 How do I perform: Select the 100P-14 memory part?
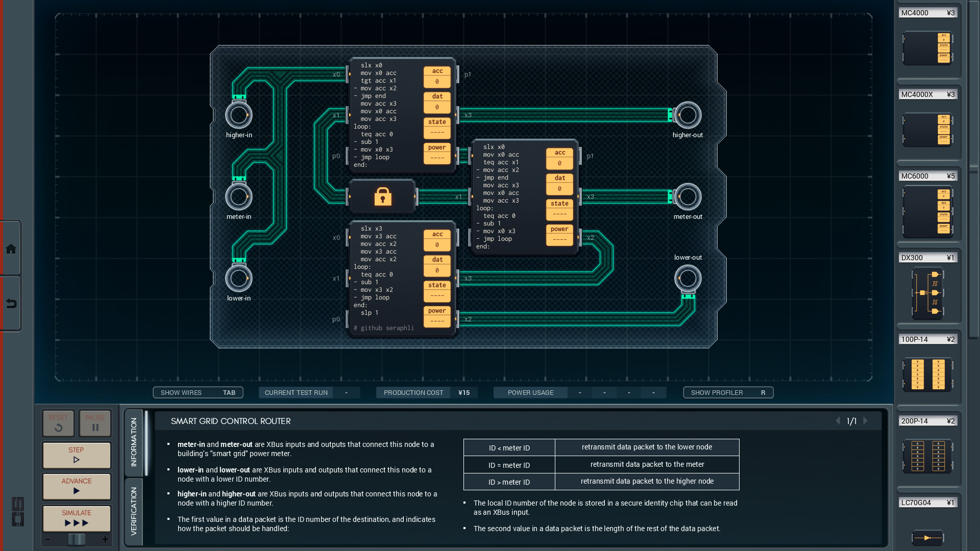click(x=927, y=374)
